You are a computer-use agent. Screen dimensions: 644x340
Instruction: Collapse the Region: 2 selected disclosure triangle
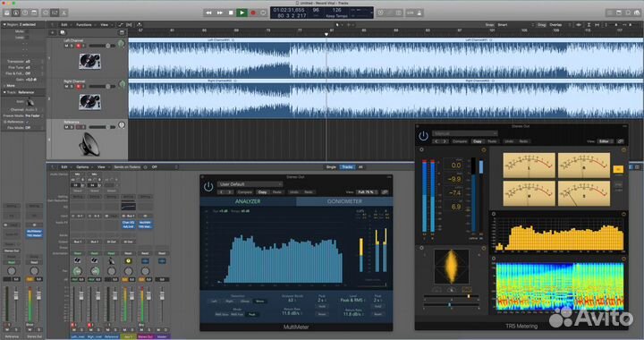(x=4, y=25)
